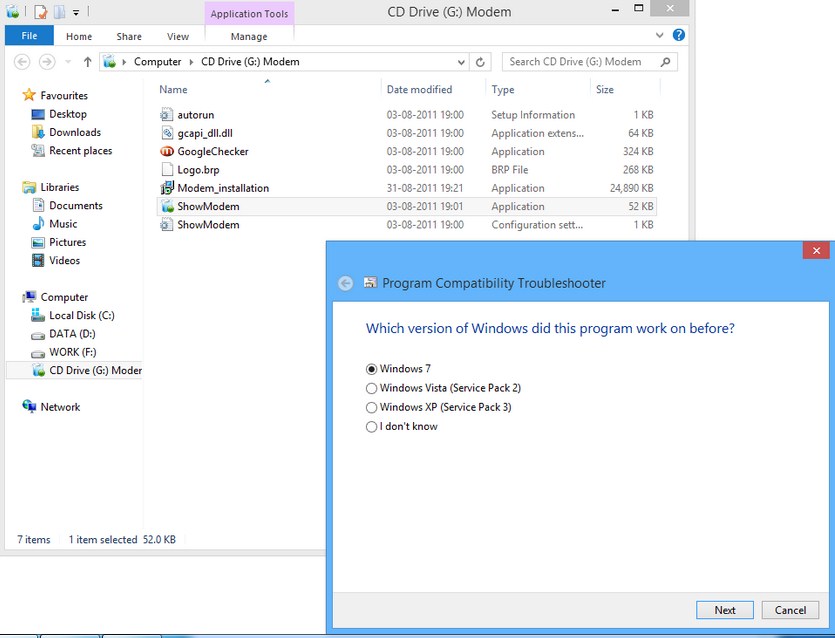
Task: Cancel the Program Compatibility Troubleshooter
Action: pos(790,610)
